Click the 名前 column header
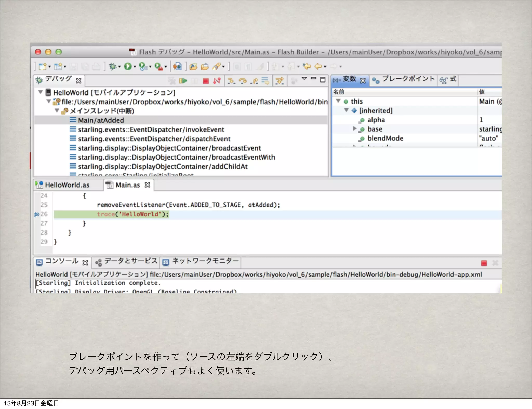The image size is (532, 409). tap(405, 92)
